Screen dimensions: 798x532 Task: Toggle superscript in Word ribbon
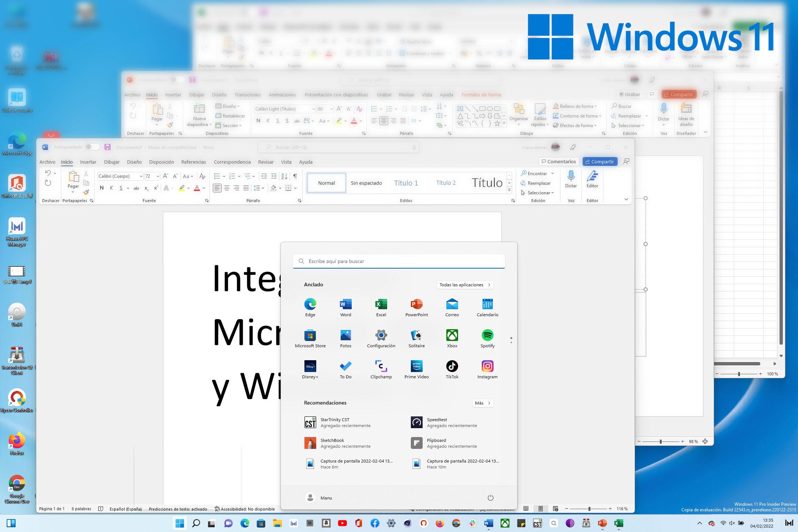coord(156,188)
